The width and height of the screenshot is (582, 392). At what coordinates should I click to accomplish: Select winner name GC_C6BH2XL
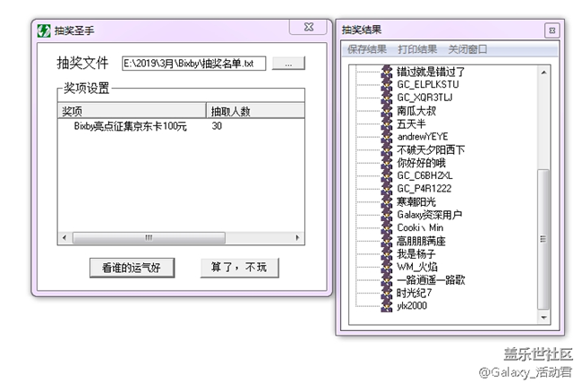tap(425, 175)
